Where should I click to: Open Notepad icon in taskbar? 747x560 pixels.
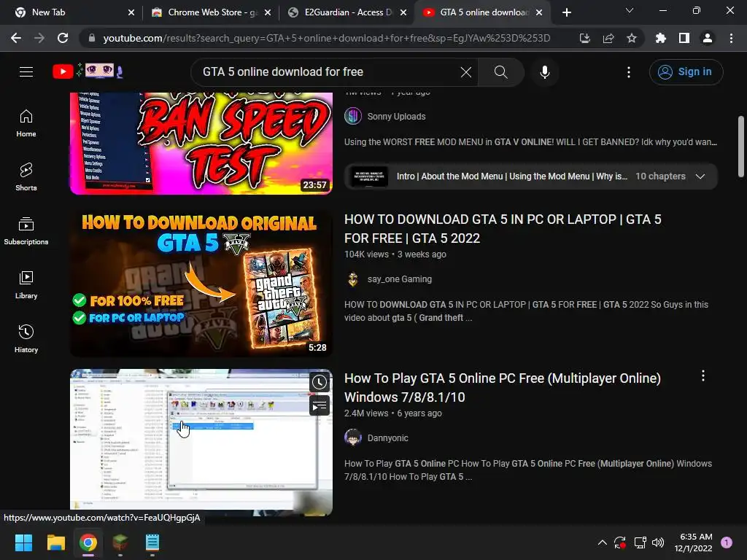pyautogui.click(x=152, y=542)
